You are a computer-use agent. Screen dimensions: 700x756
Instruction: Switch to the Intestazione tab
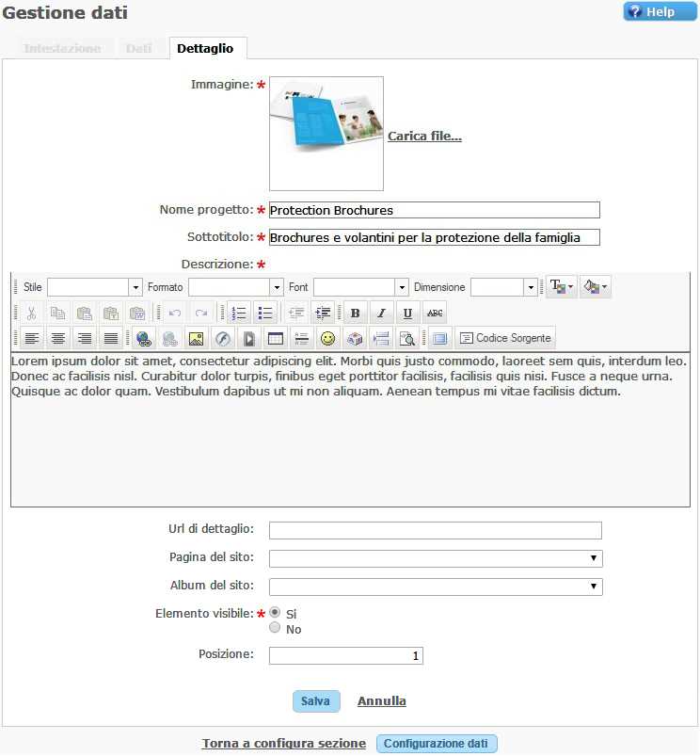[62, 48]
